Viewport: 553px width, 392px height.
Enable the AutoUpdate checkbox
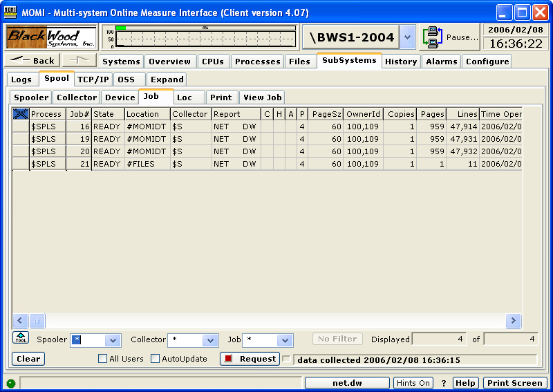click(155, 359)
